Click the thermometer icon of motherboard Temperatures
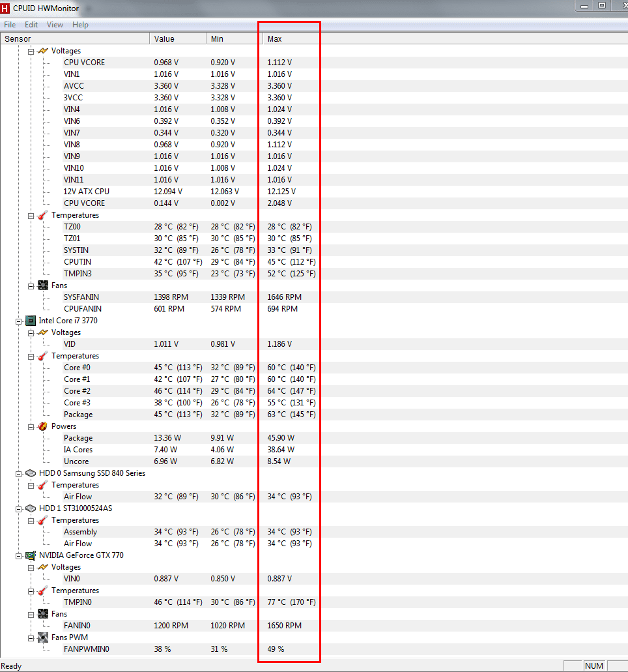The height and width of the screenshot is (672, 628). [43, 214]
